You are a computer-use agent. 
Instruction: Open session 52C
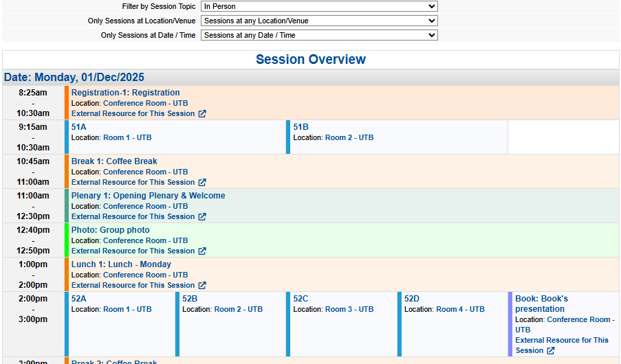pyautogui.click(x=301, y=299)
